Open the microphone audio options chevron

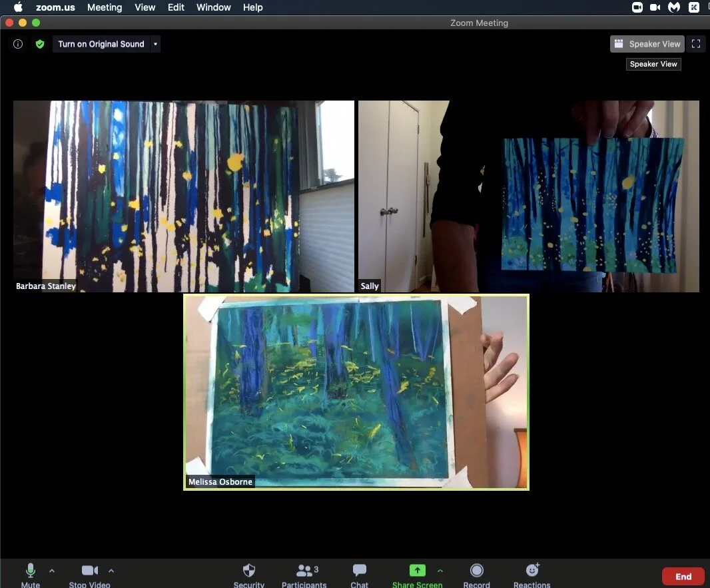[51, 571]
